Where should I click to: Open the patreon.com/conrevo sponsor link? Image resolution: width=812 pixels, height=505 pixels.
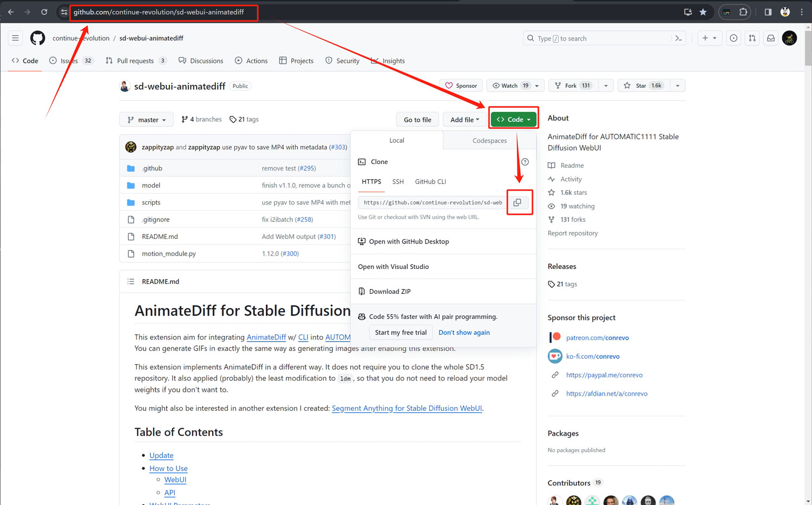point(598,338)
